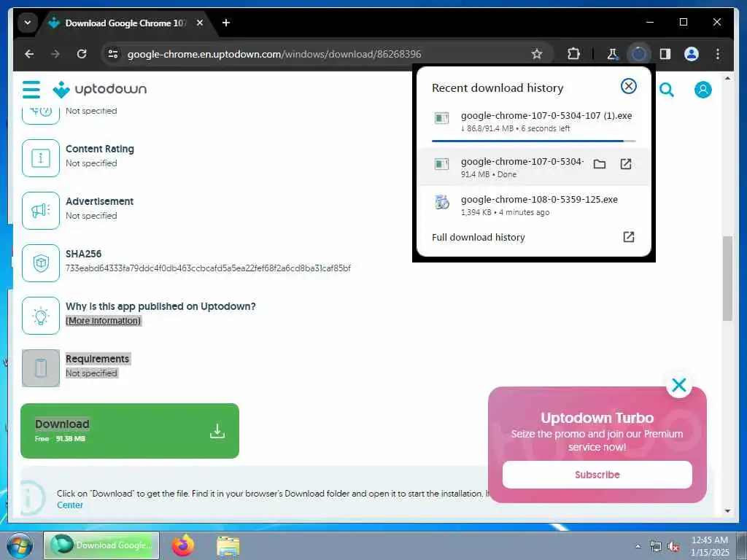This screenshot has width=747, height=560.
Task: Click the Content Rating info icon
Action: pyautogui.click(x=41, y=158)
